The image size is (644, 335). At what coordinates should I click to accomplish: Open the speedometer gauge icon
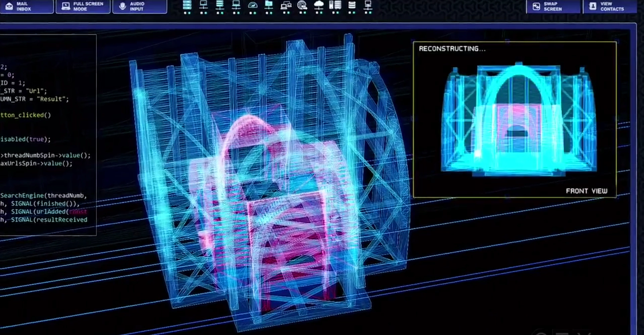click(x=253, y=5)
